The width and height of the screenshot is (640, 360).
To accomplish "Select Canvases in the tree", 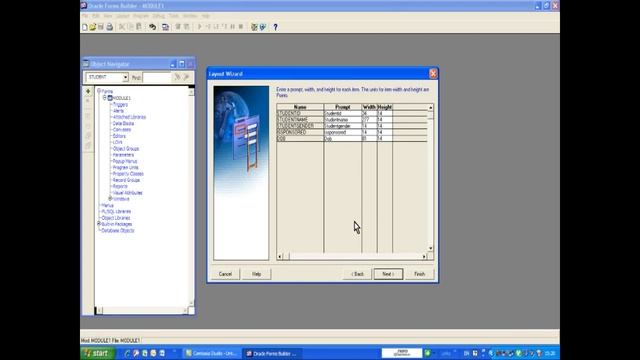I will 122,129.
